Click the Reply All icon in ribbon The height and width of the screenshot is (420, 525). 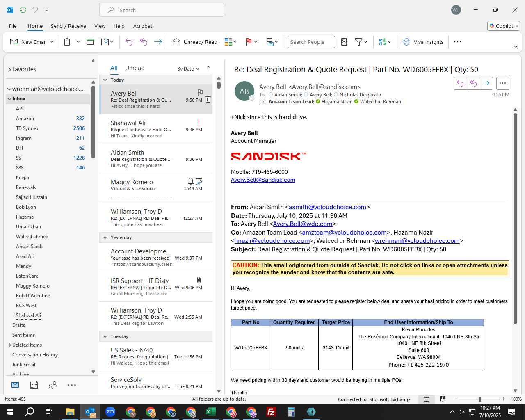click(x=144, y=42)
